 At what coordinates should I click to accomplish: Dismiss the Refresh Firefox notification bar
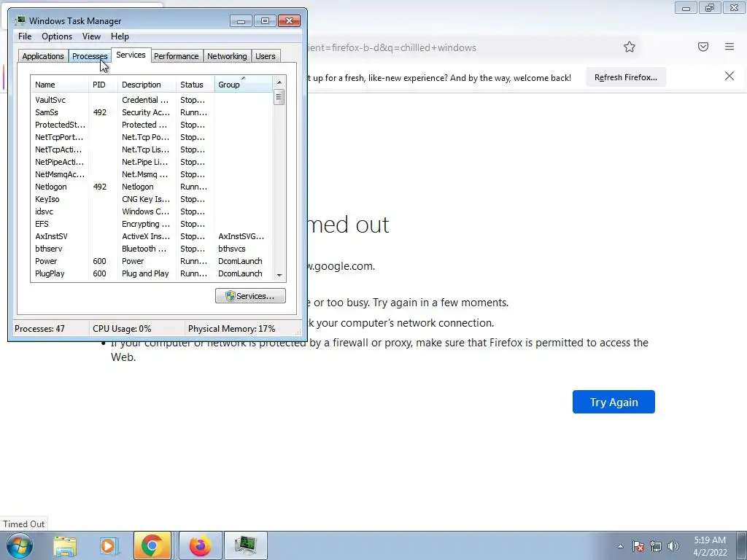click(729, 76)
